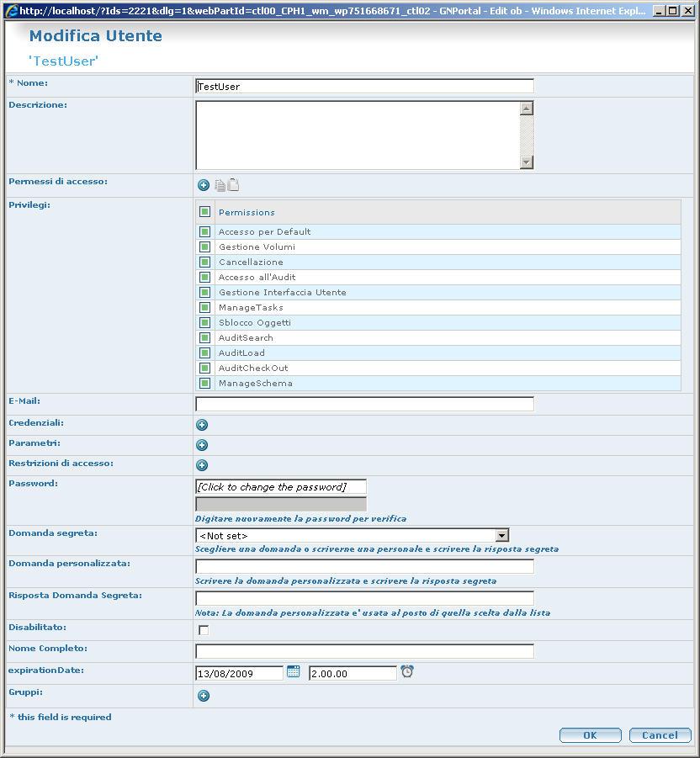Toggle the Accesso all'Audit checkbox
Viewport: 700px width, 758px height.
click(x=205, y=278)
